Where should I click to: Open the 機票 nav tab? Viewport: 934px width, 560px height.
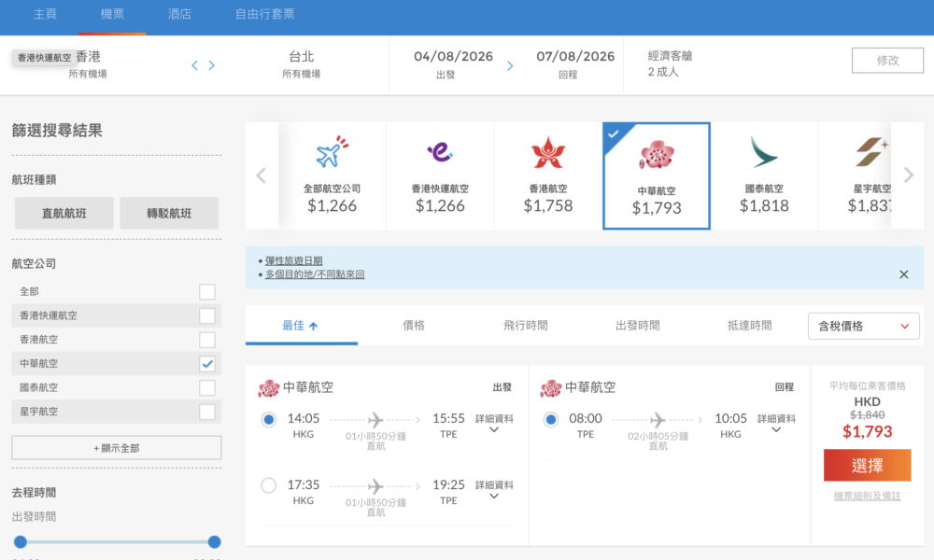tap(112, 14)
